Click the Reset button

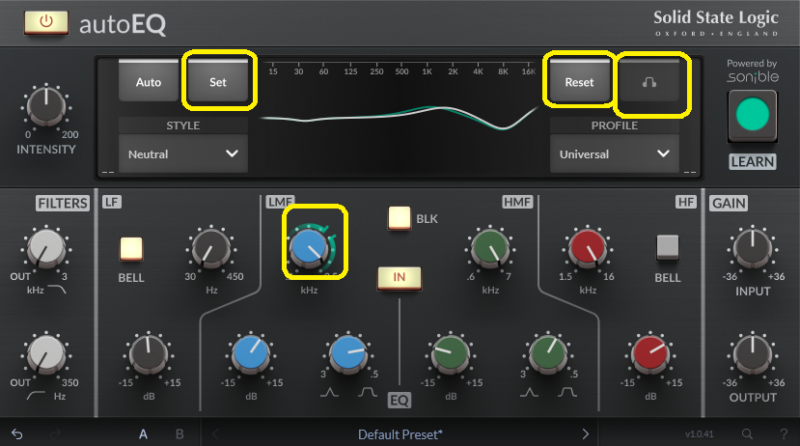coord(578,82)
